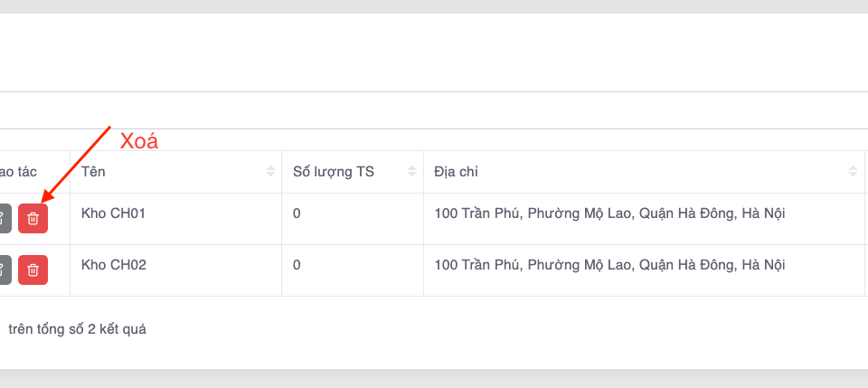Click the trash icon for Kho CH02
The image size is (868, 388).
(33, 270)
